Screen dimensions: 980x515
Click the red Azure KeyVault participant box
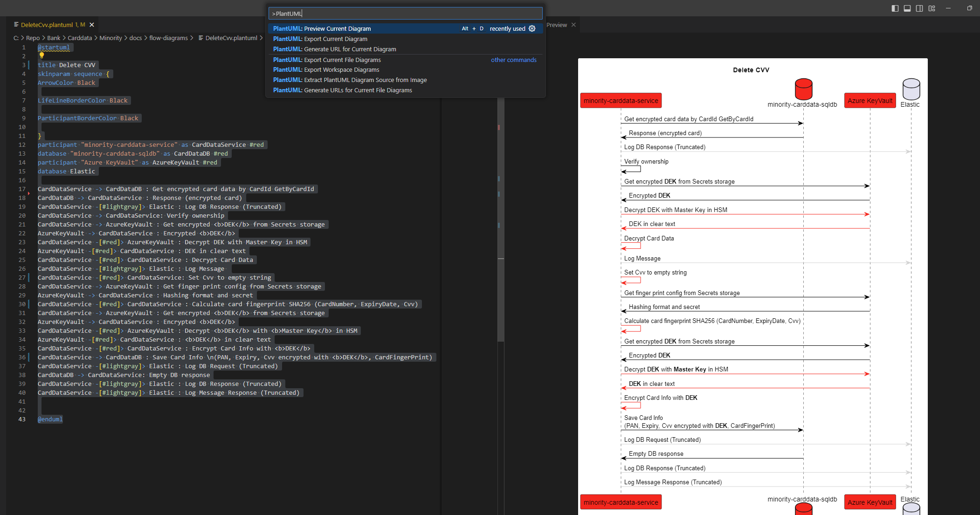click(870, 101)
